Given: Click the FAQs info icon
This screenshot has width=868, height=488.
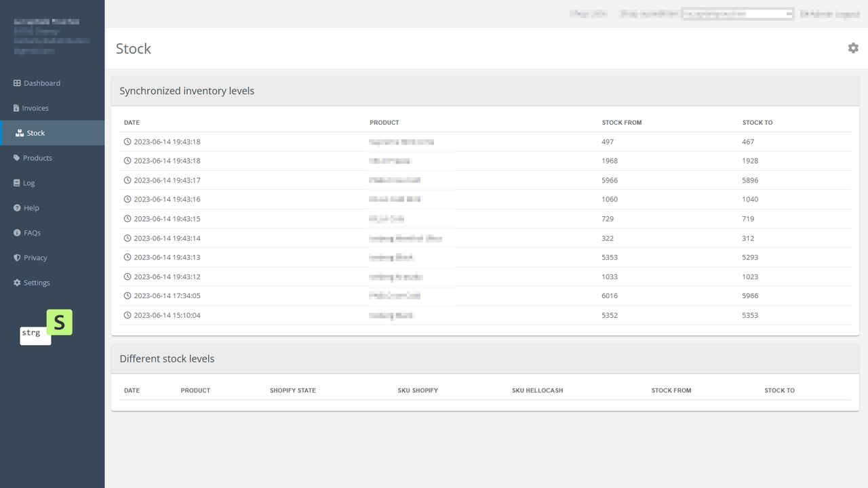Looking at the screenshot, I should click(x=16, y=232).
